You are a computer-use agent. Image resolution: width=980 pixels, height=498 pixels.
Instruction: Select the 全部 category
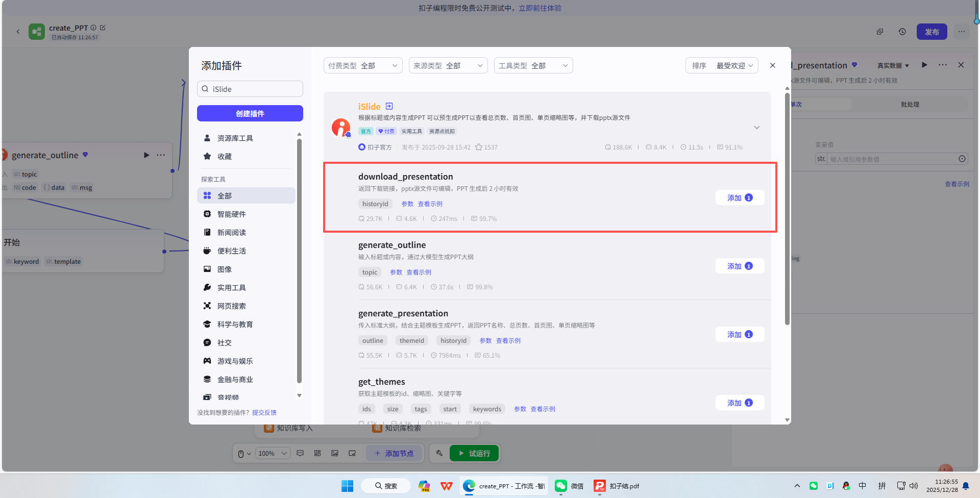tap(246, 195)
